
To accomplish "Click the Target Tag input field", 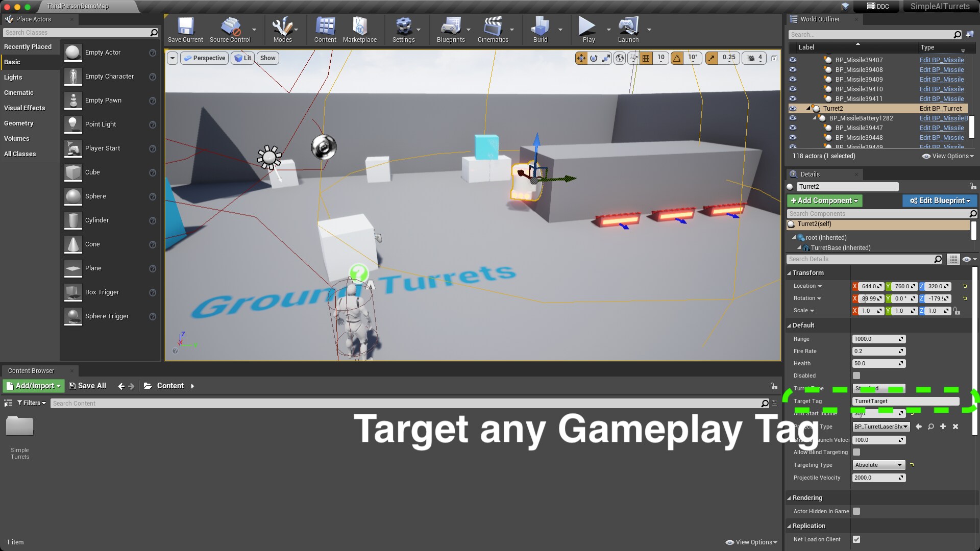I will click(905, 402).
